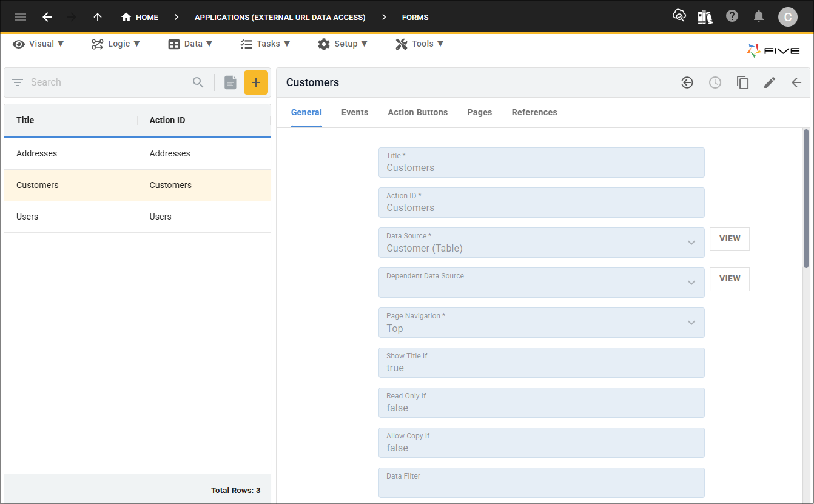Click the search magnifier icon
The image size is (814, 504).
pyautogui.click(x=198, y=82)
